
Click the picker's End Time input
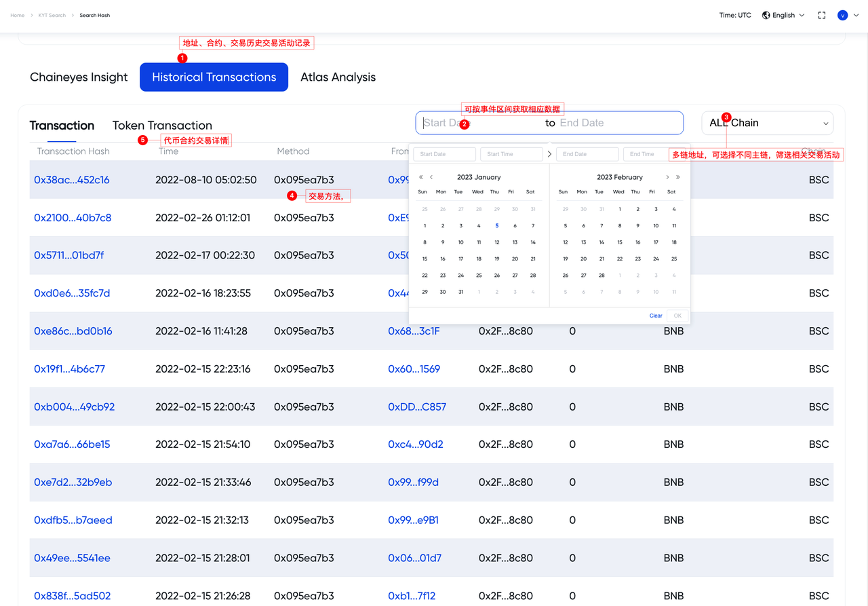tap(644, 154)
